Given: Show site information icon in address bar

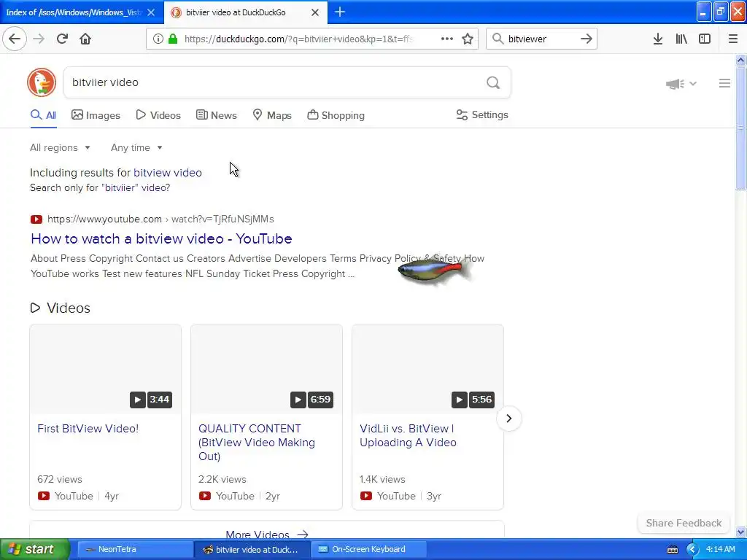Looking at the screenshot, I should click(x=158, y=39).
